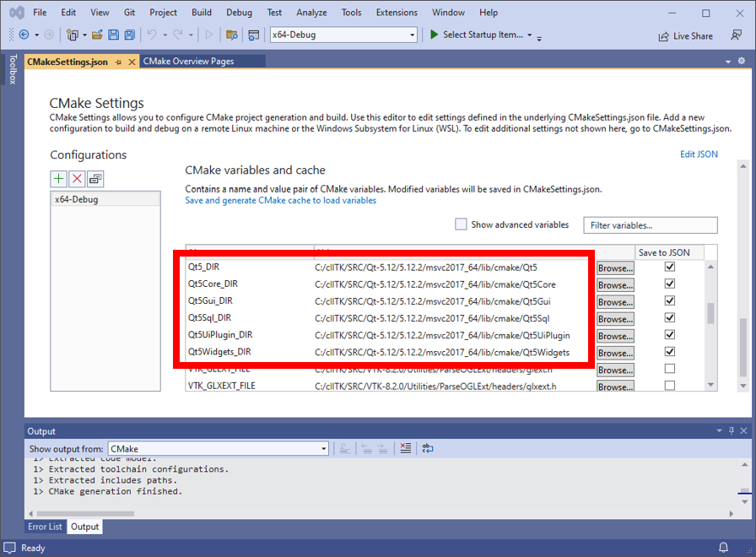Image resolution: width=756 pixels, height=557 pixels.
Task: Check Save to JSON for VTK_GLXEXT_FILE
Action: point(670,386)
